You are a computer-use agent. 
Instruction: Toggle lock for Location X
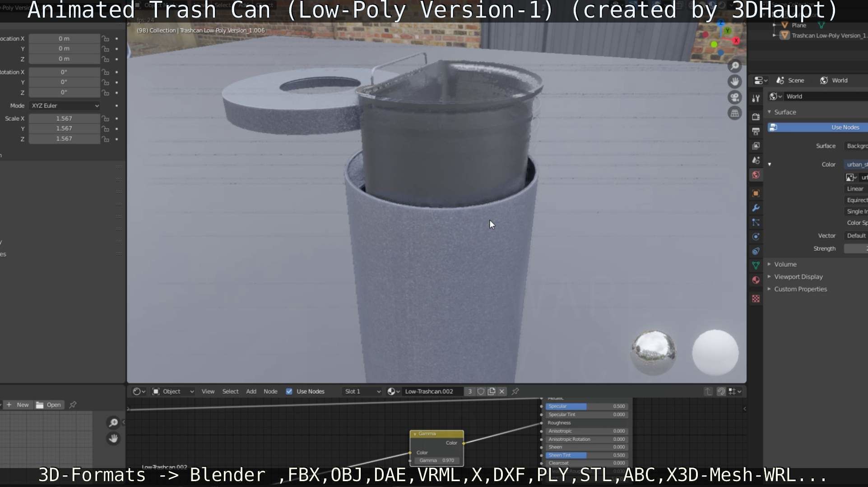tap(105, 39)
